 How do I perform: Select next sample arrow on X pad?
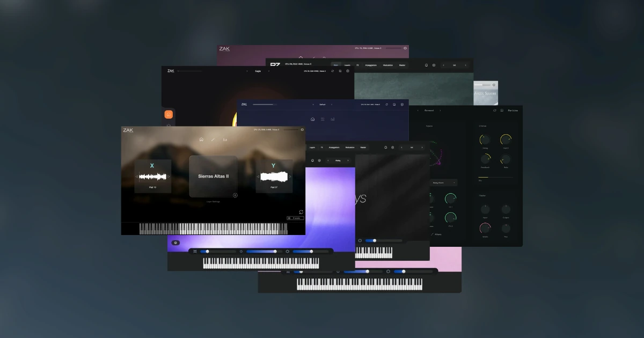169,176
